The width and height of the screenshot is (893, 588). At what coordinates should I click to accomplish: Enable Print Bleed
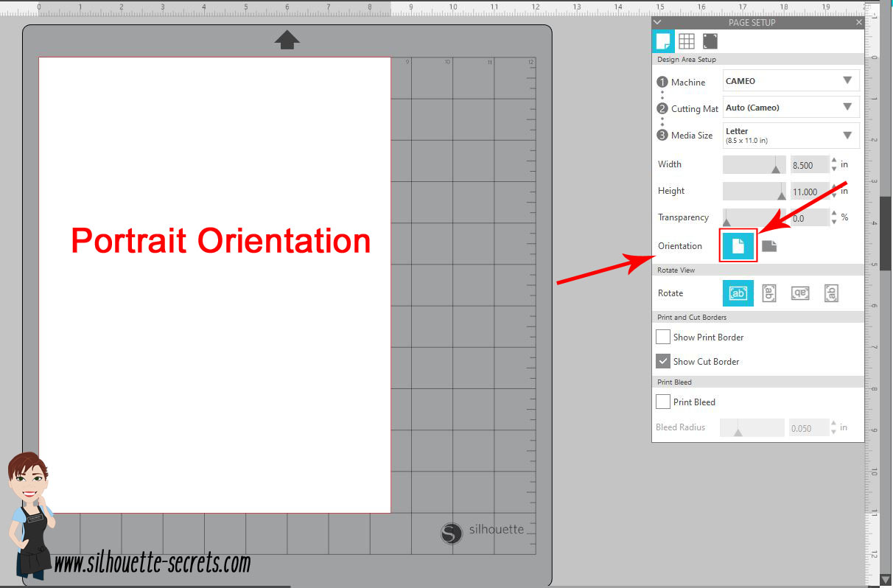coord(662,402)
